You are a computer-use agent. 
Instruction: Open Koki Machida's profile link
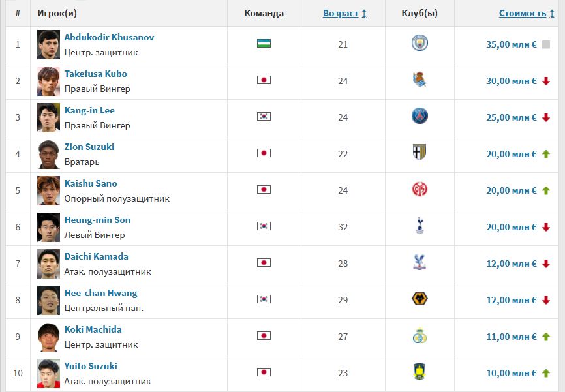click(93, 329)
